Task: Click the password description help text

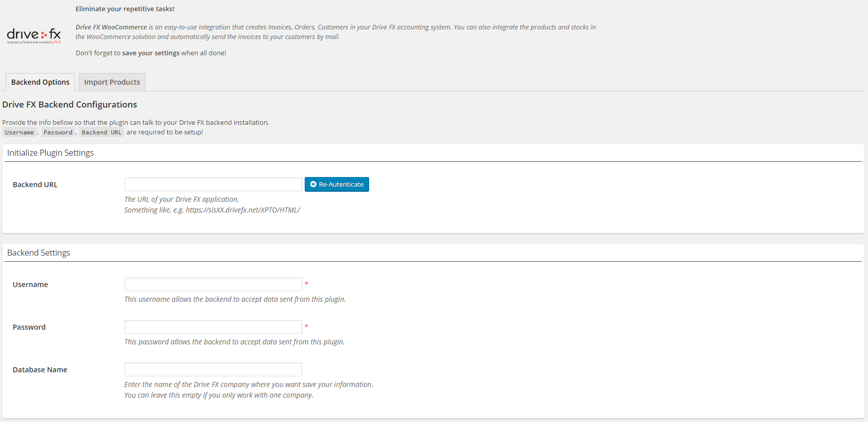Action: [x=234, y=342]
